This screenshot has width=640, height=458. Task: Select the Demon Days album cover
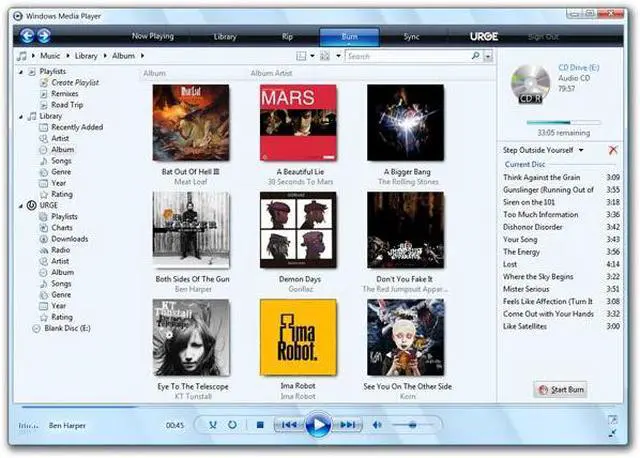click(x=298, y=230)
